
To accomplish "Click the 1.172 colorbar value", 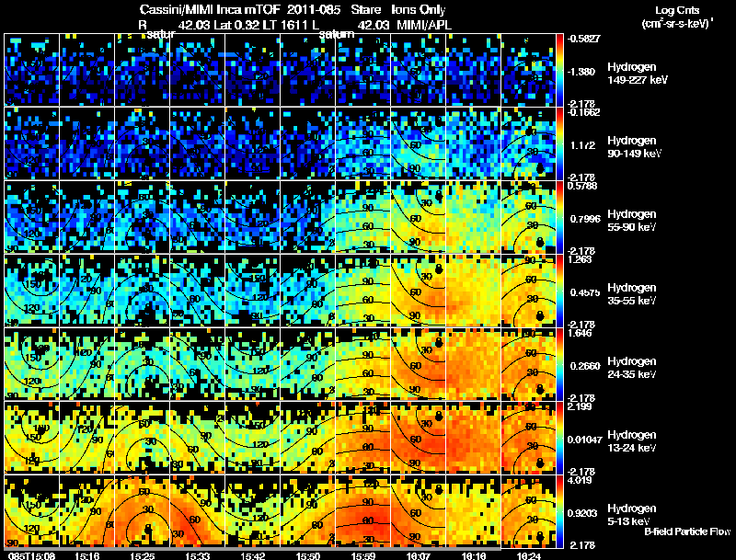I will pos(582,145).
